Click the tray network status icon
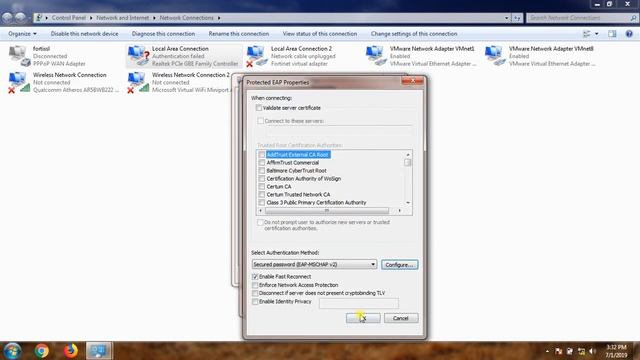Image resolution: width=640 pixels, height=360 pixels. click(x=581, y=351)
